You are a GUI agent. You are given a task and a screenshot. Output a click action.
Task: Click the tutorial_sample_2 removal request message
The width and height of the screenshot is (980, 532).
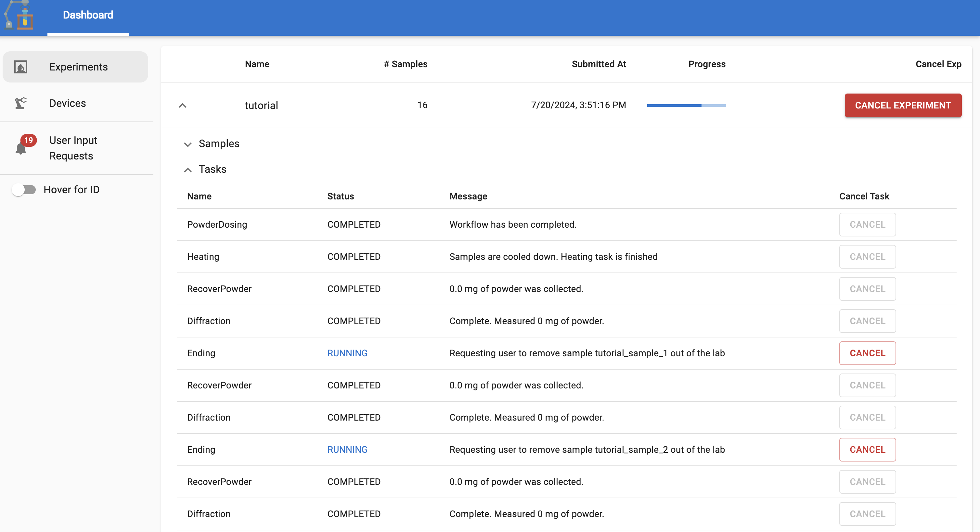point(587,450)
